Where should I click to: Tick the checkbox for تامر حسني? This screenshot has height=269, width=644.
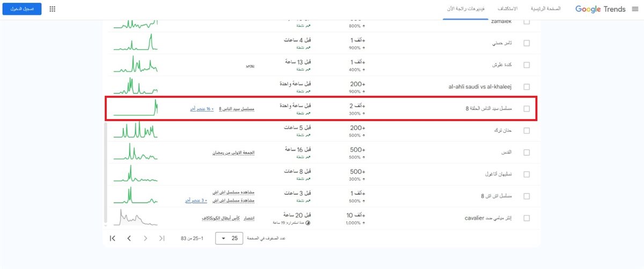pos(526,43)
